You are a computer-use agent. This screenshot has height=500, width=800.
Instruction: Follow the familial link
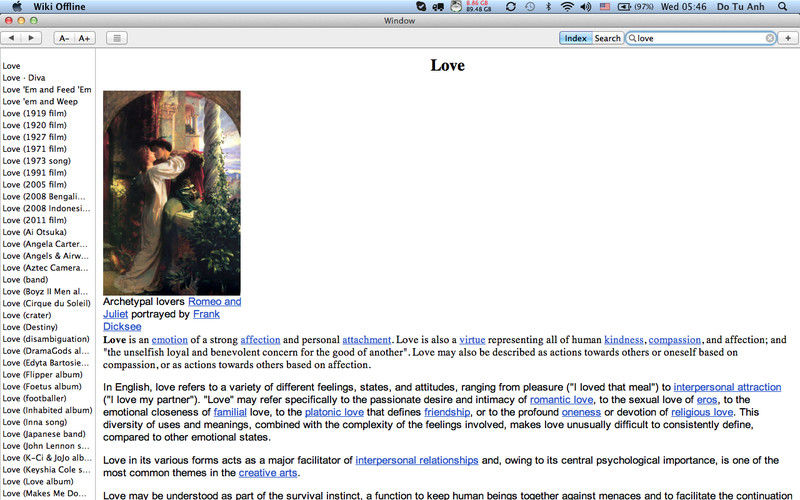point(230,412)
